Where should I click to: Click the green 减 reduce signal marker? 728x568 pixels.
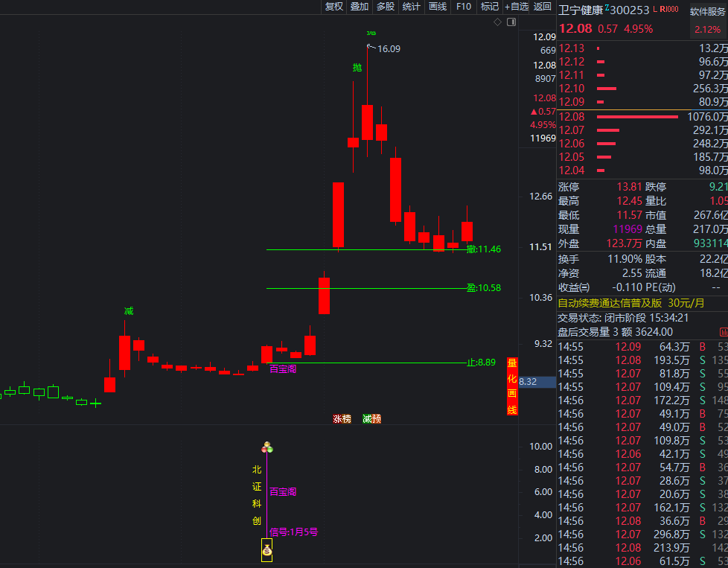(x=129, y=310)
